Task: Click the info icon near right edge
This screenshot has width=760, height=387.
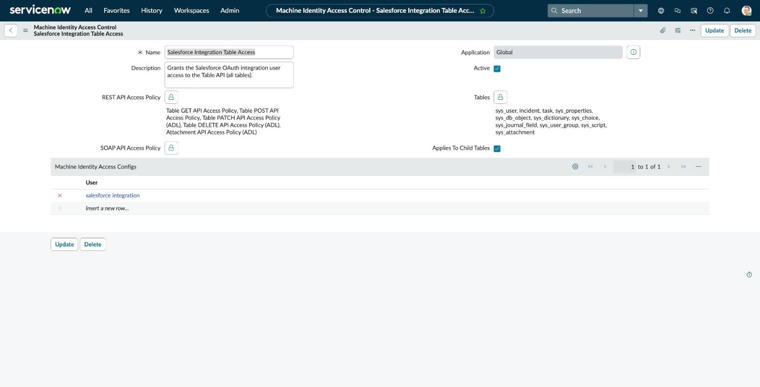Action: (749, 274)
